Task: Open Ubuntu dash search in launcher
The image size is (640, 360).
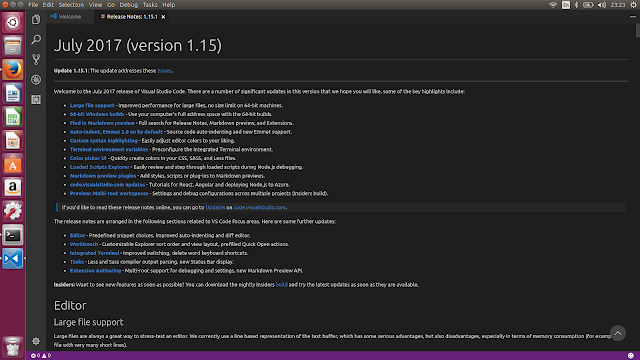Action: pos(13,22)
